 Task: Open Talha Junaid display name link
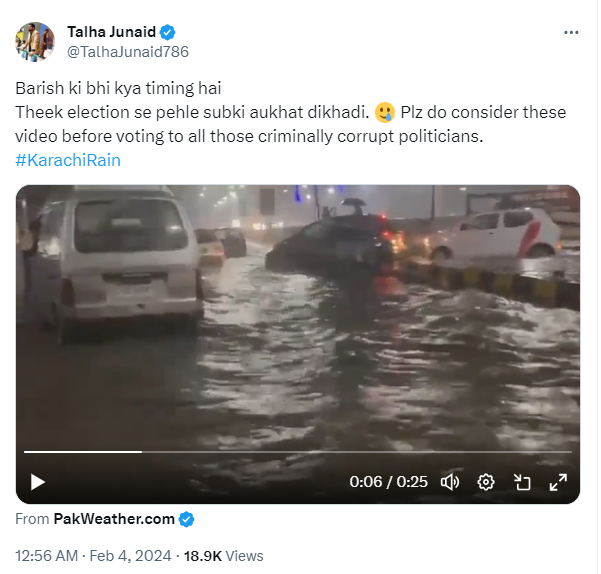112,32
